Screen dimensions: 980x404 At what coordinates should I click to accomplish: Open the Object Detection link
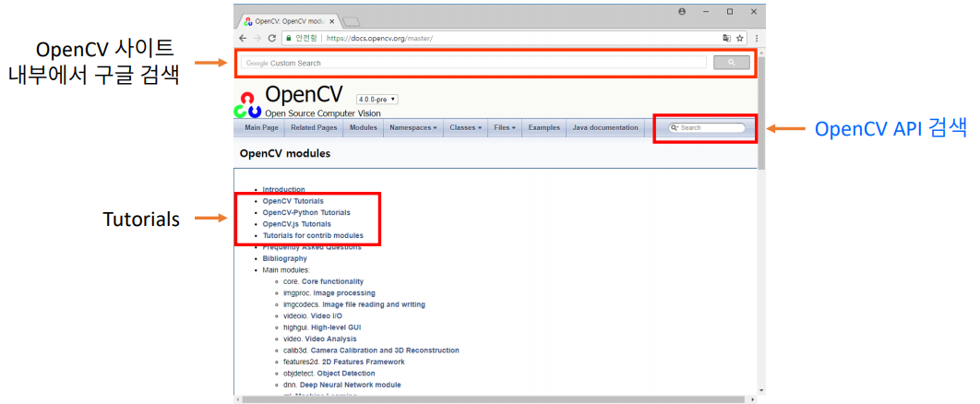(346, 374)
